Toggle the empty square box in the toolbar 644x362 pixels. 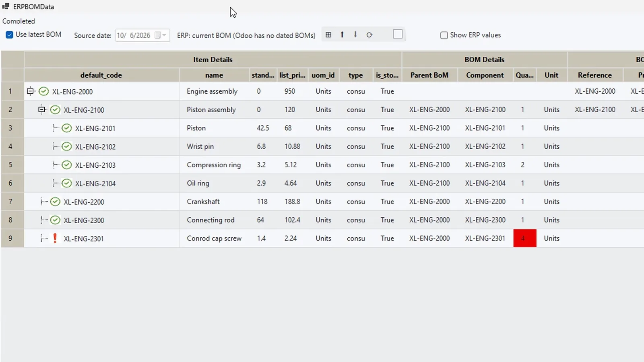coord(398,34)
